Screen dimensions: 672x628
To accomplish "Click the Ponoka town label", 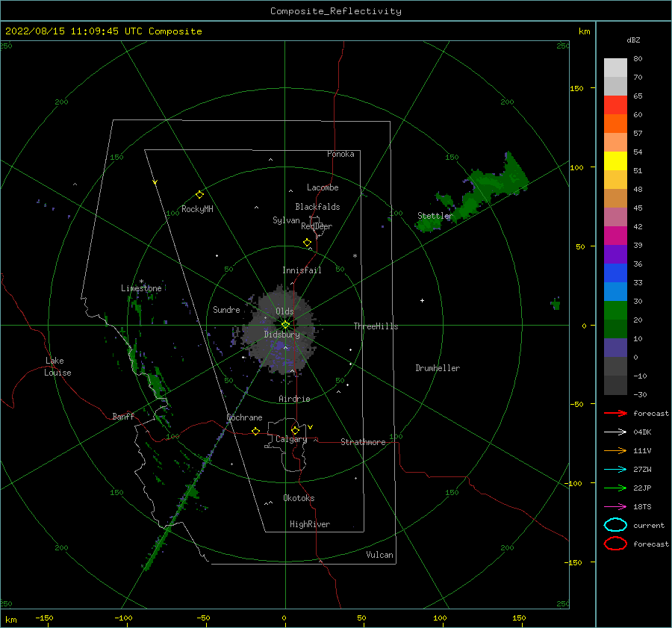I will tap(340, 154).
